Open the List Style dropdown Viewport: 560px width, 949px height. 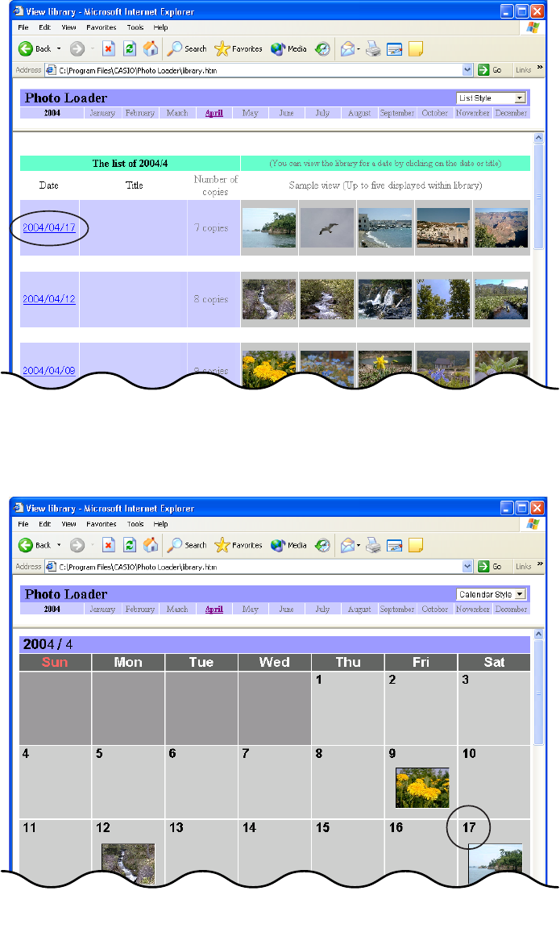click(x=491, y=98)
